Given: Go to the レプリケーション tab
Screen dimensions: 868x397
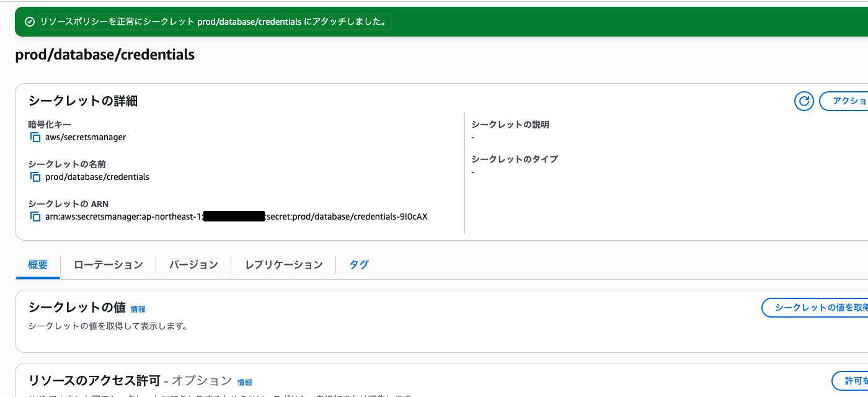Looking at the screenshot, I should coord(283,265).
